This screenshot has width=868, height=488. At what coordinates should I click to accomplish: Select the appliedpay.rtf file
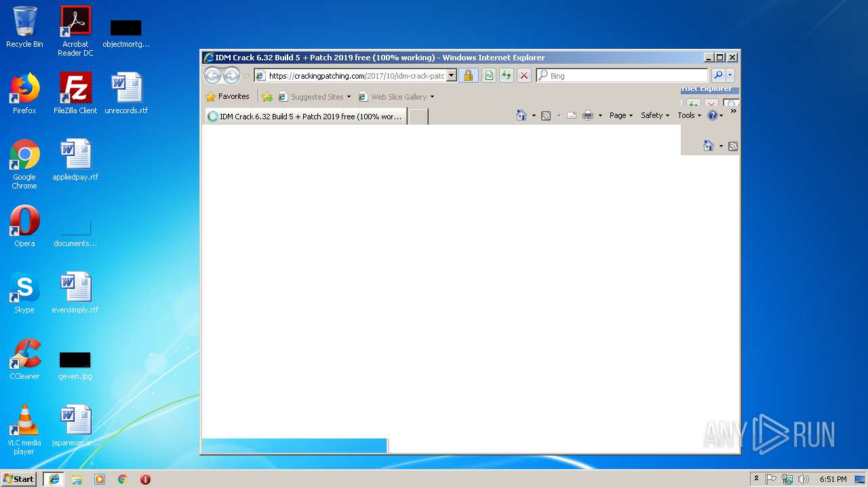[x=75, y=160]
